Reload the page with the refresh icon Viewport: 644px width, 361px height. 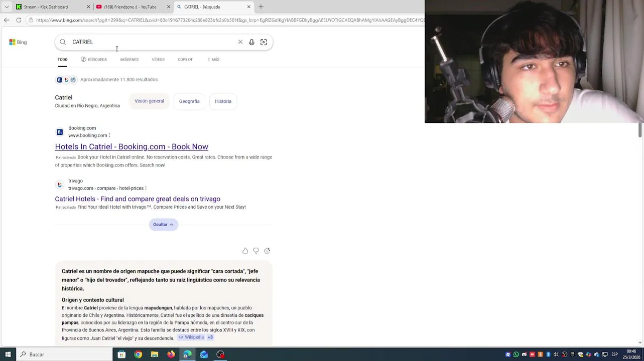[19, 20]
